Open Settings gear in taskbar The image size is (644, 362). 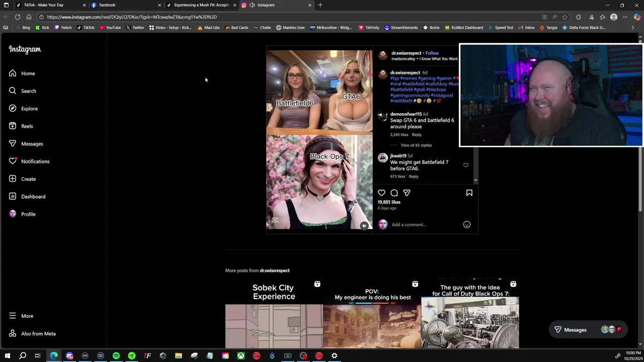[334, 356]
